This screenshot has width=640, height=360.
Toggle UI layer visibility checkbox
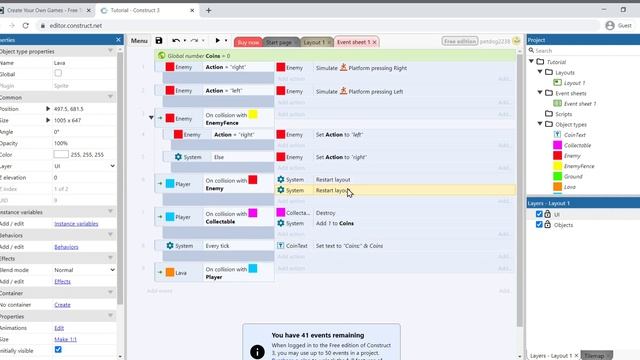[539, 214]
